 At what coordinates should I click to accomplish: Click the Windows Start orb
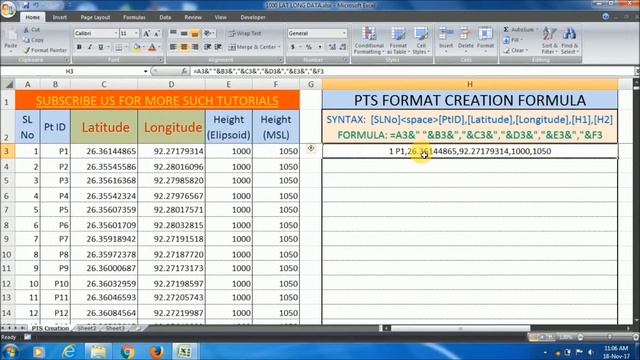coord(10,351)
